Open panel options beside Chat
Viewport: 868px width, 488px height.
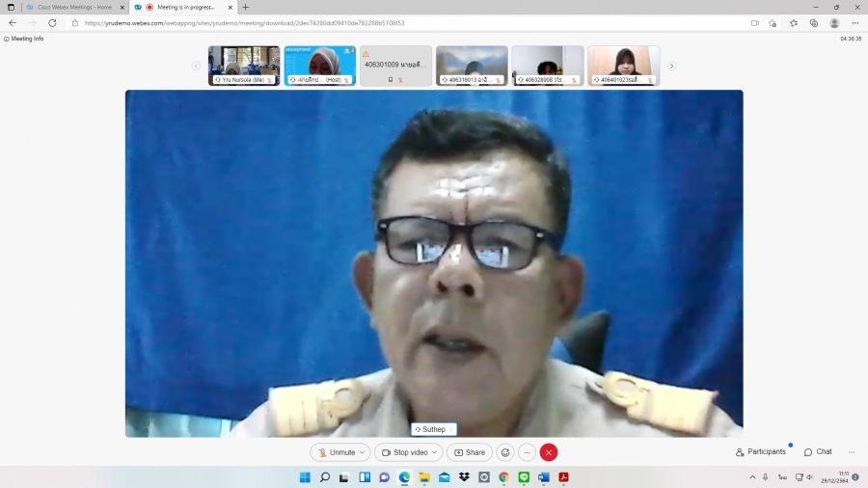852,452
